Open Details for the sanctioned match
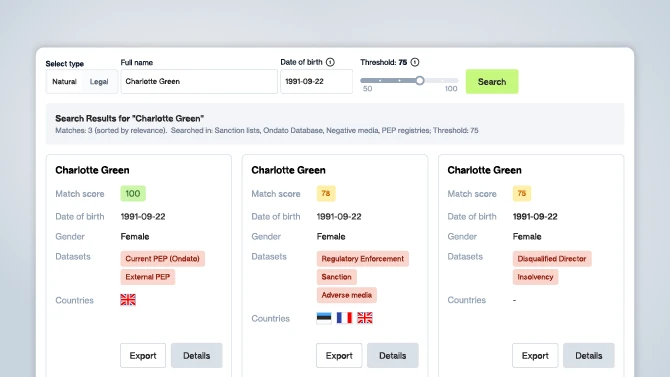 pyautogui.click(x=393, y=356)
